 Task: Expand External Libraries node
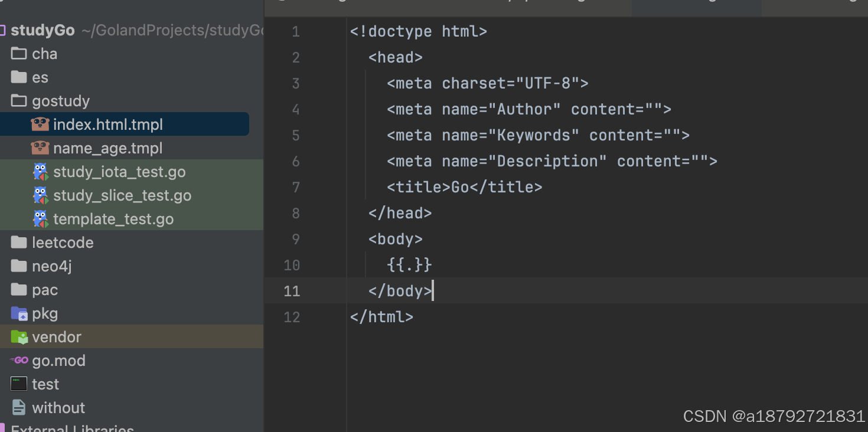pos(73,428)
